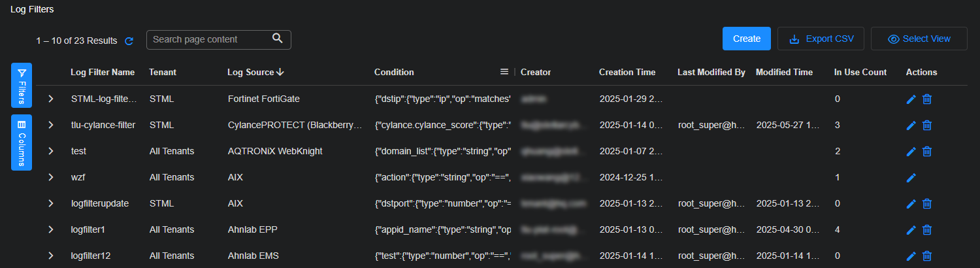Click the Search page content field
Viewport: 980px width, 268px height.
tap(209, 39)
